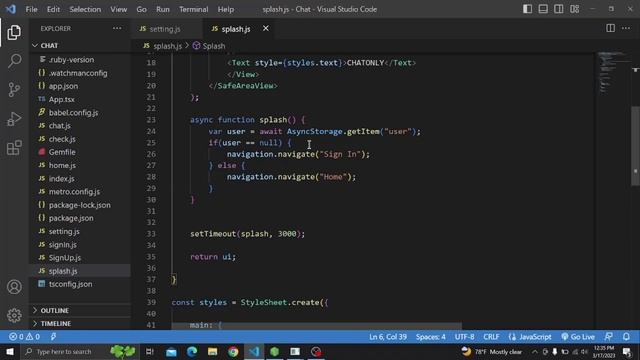Open the Run menu
640x360 pixels.
point(162,9)
